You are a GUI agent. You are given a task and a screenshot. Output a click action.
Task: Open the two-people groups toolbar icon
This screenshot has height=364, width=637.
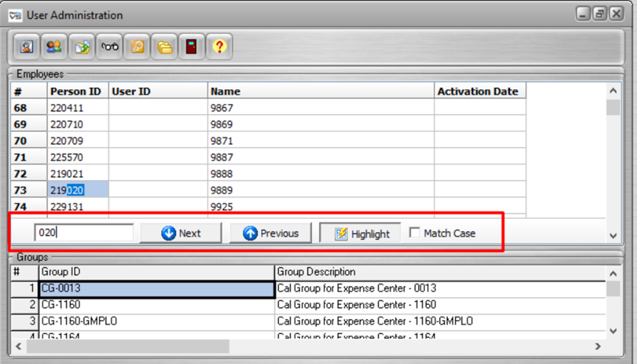[54, 47]
